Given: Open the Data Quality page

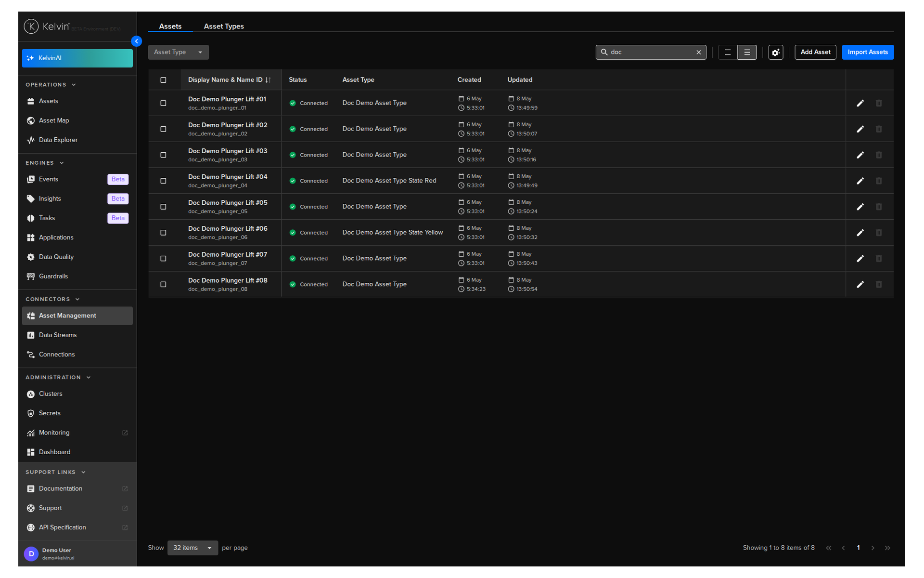Looking at the screenshot, I should (77, 257).
